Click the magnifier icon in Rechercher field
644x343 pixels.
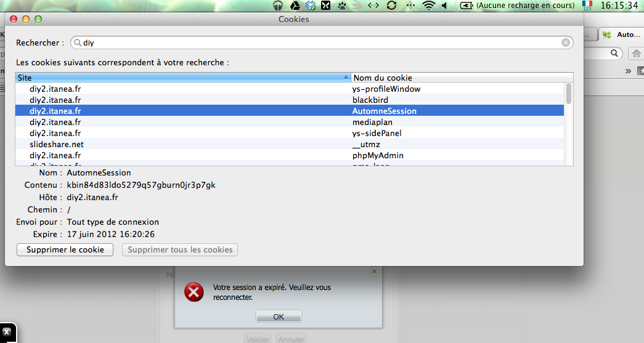click(x=77, y=43)
